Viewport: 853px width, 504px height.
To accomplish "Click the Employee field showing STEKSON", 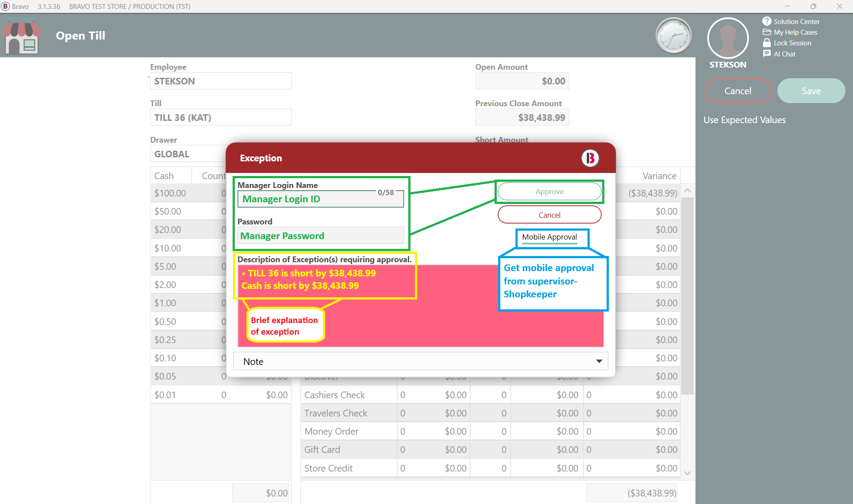I will (221, 81).
